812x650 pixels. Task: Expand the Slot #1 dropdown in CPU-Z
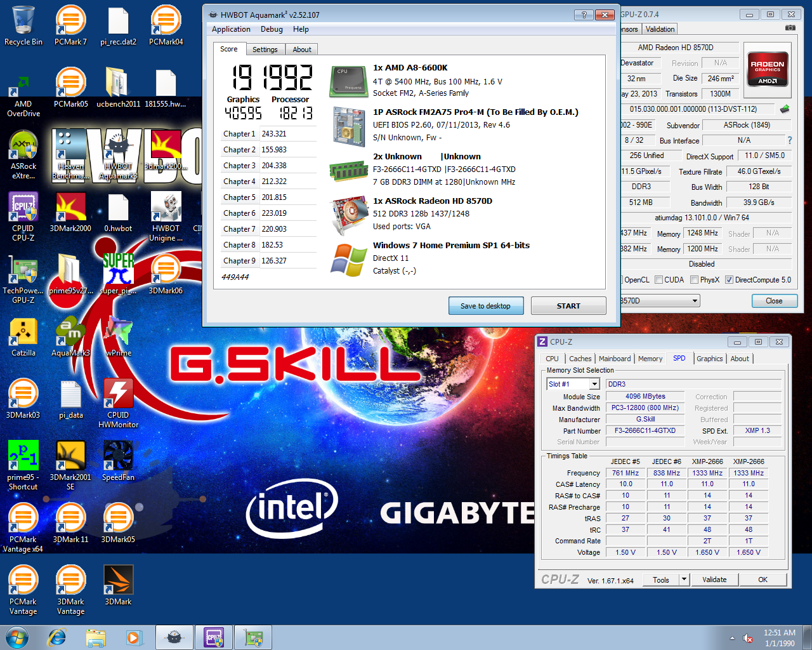pos(594,384)
